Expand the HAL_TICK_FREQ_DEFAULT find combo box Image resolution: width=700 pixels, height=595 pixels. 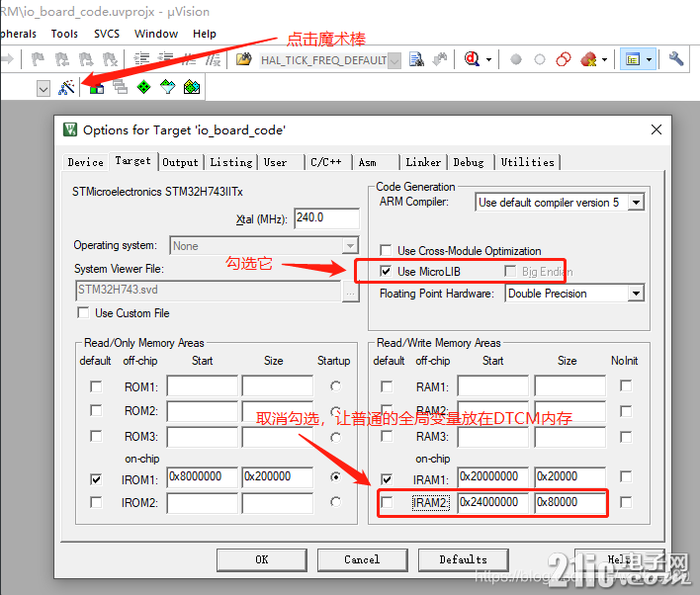tap(394, 60)
